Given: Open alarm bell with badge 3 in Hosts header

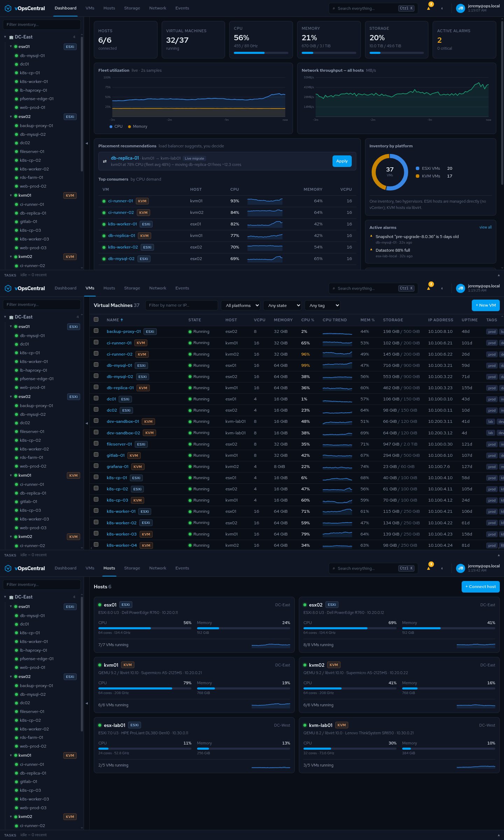Looking at the screenshot, I should click(x=428, y=568).
